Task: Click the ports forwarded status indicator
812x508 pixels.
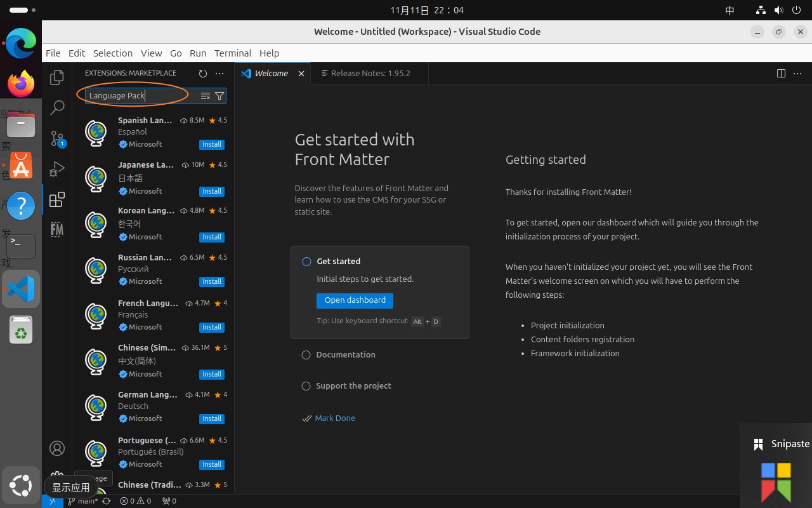Action: [x=169, y=501]
